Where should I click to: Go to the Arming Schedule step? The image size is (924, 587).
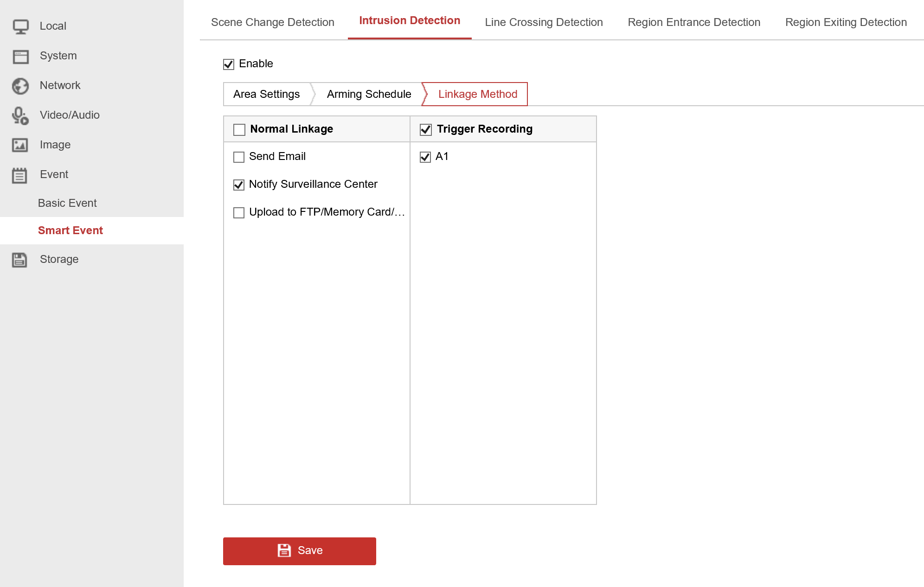point(369,94)
